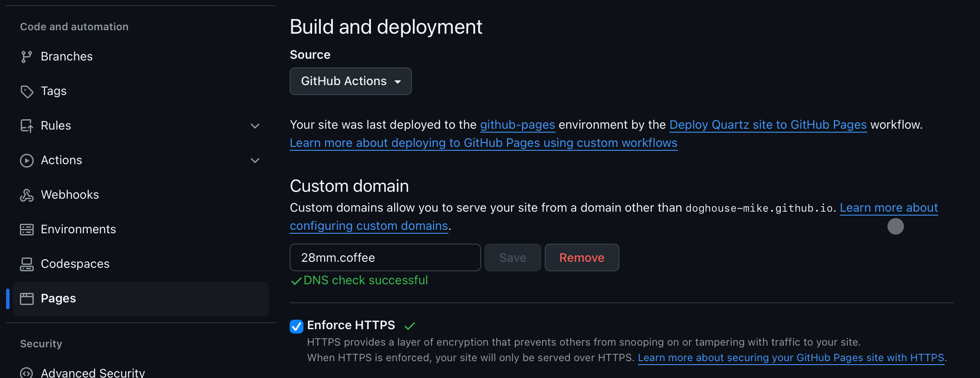The height and width of the screenshot is (378, 980).
Task: Go to Webhooks settings page
Action: point(70,195)
